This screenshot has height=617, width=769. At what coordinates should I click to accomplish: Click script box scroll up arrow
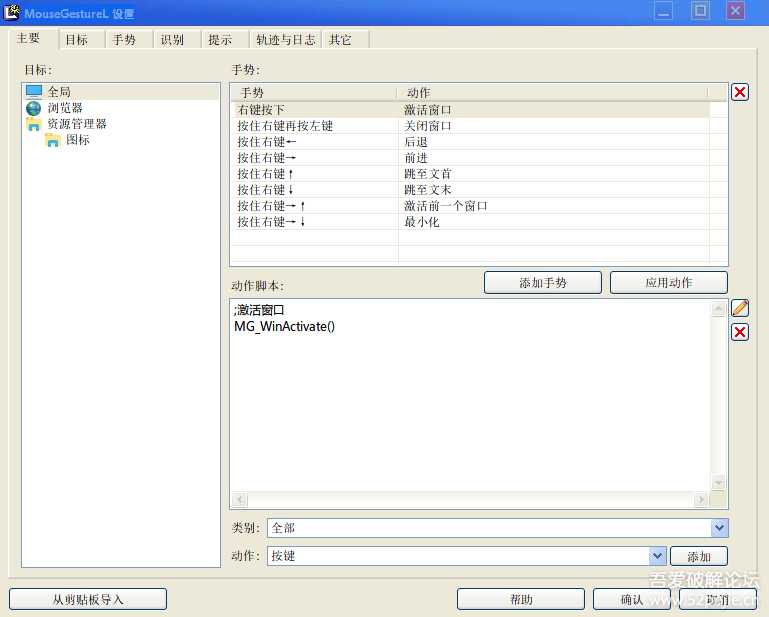click(x=718, y=309)
